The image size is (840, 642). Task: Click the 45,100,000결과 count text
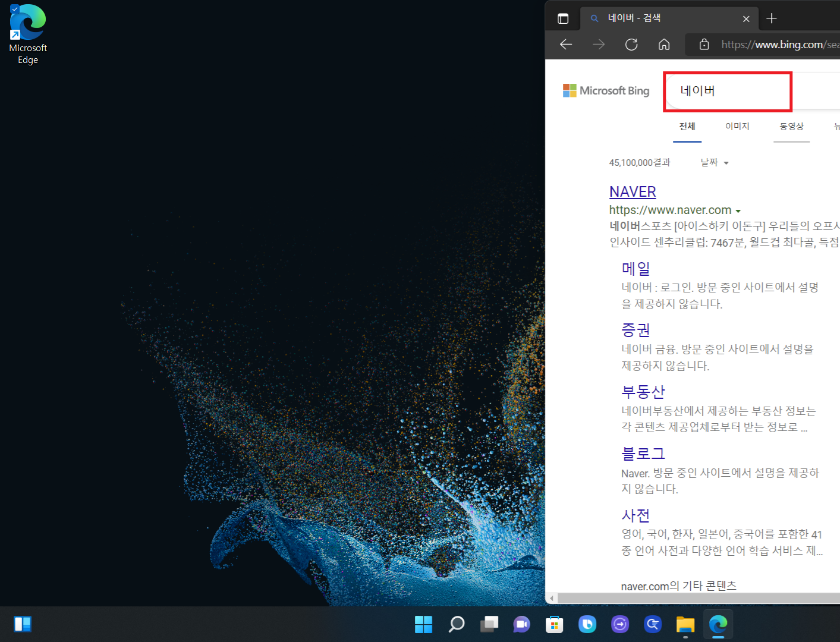(x=640, y=162)
